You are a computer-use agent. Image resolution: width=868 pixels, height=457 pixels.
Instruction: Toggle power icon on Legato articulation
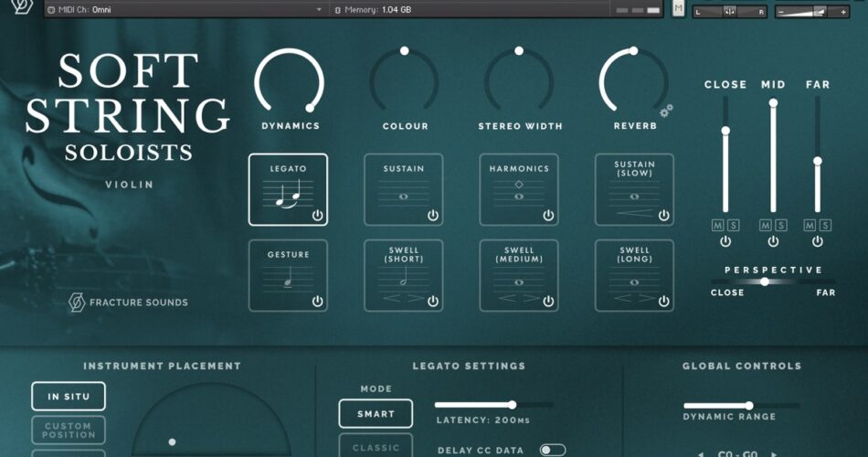[x=317, y=216]
